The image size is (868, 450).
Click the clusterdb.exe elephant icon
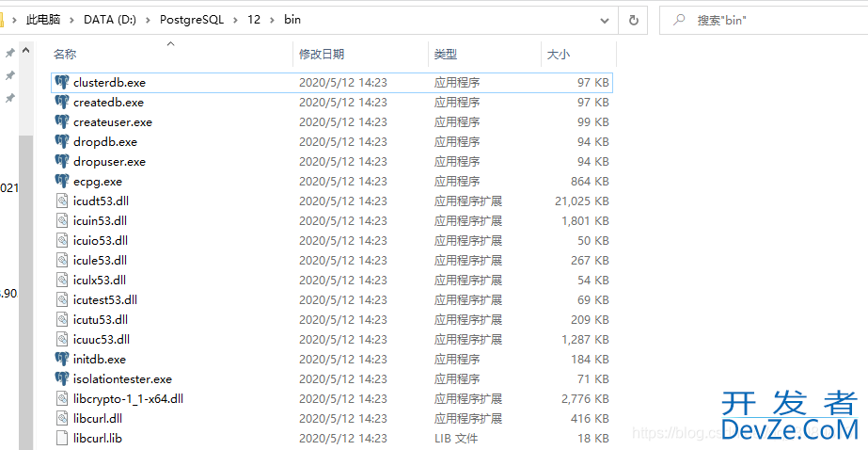point(62,83)
